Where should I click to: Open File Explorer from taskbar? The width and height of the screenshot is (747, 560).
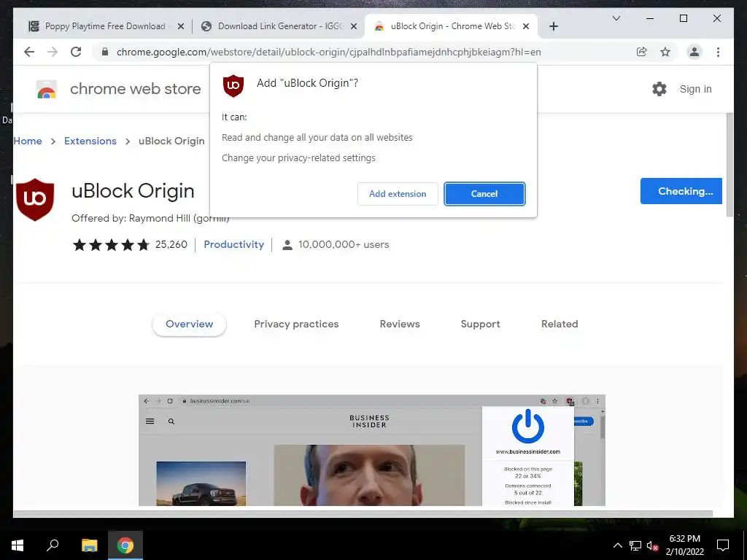pos(89,545)
